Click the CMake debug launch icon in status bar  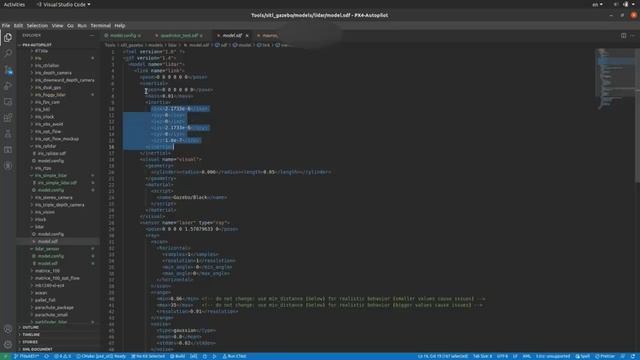205,356
